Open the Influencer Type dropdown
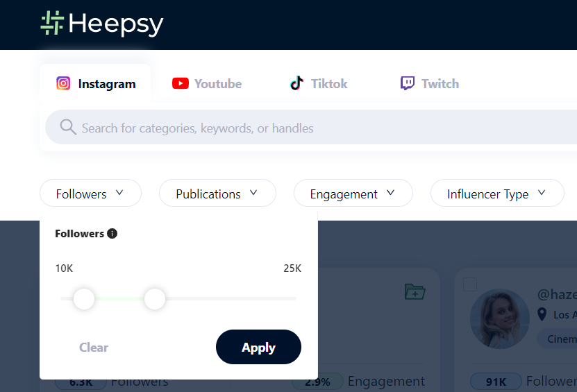577x392 pixels. (x=497, y=193)
